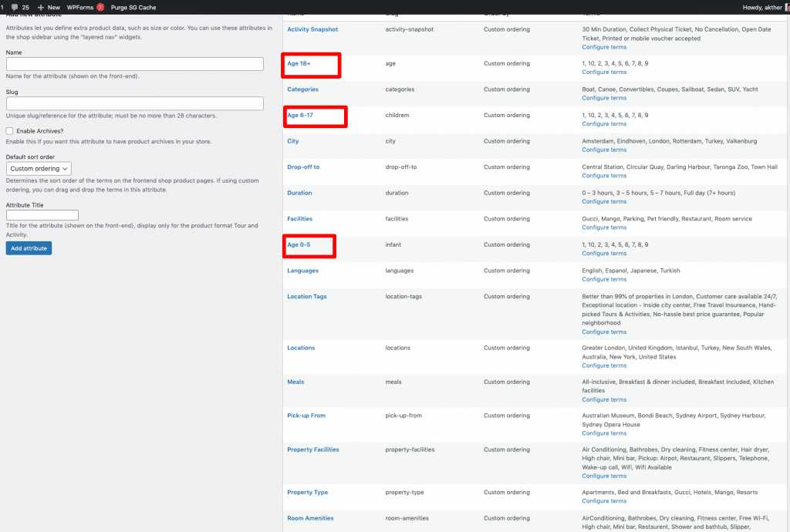Select the slug text 'infant'

[393, 244]
